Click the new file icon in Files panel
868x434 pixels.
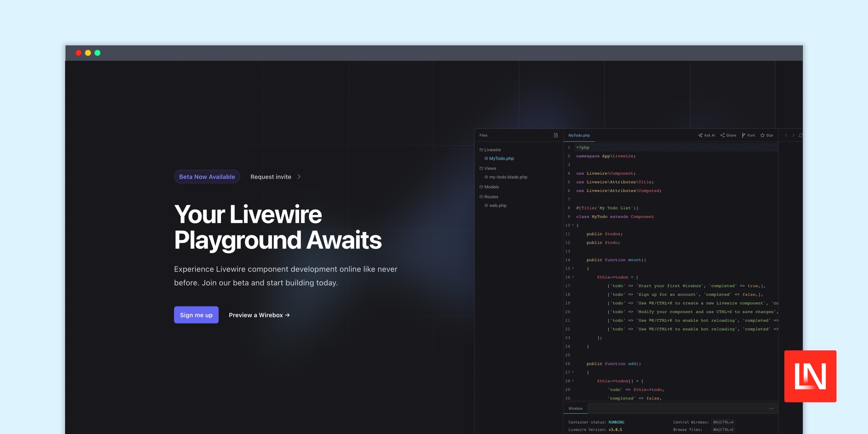coord(556,135)
